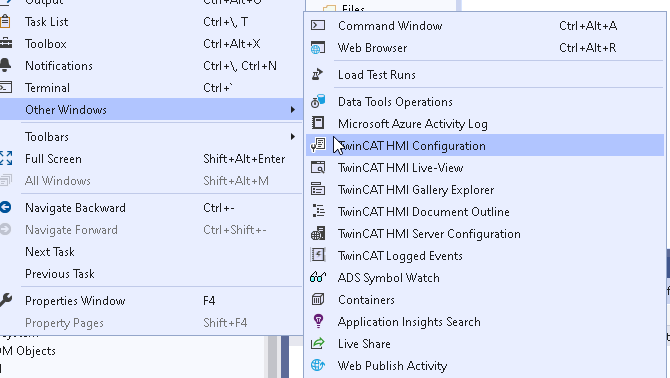The height and width of the screenshot is (378, 670).
Task: Click the Application Insights lightbulb icon
Action: point(317,321)
